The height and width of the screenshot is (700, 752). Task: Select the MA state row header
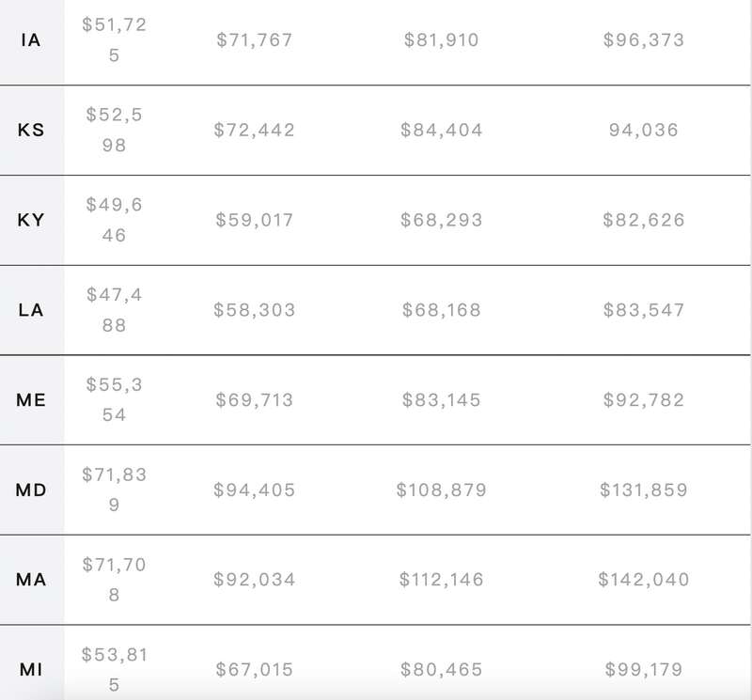click(x=31, y=580)
